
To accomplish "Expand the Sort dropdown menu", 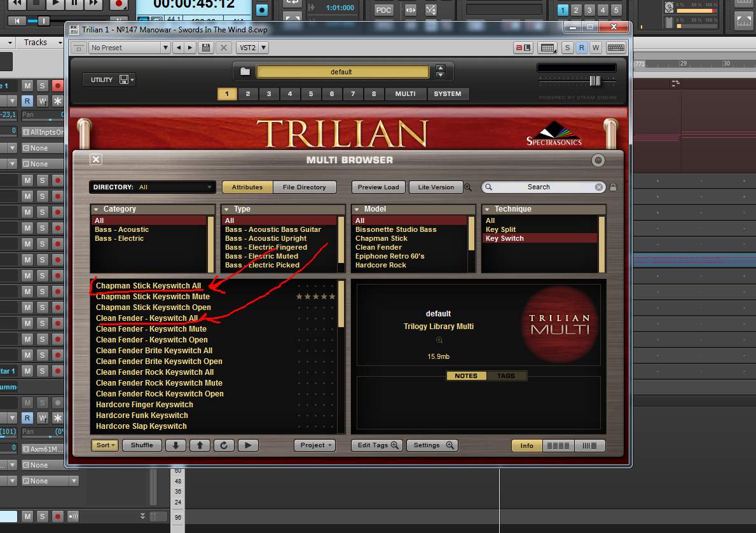I will [105, 445].
